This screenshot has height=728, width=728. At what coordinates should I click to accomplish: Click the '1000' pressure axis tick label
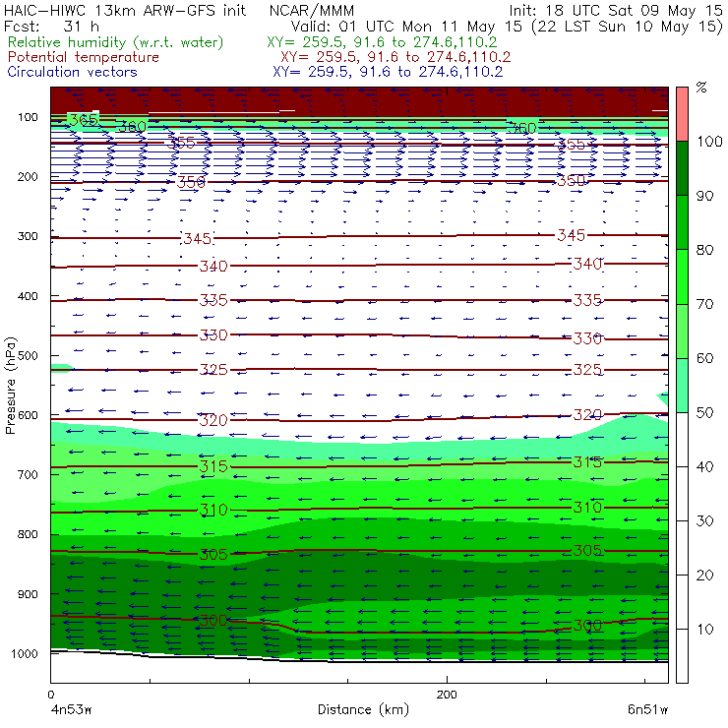point(25,653)
